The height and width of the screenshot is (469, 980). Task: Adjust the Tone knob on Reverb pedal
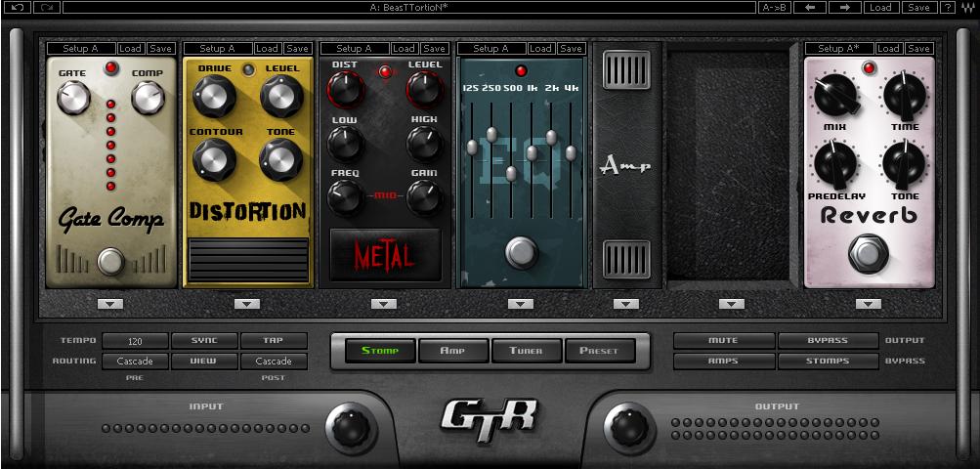(904, 163)
